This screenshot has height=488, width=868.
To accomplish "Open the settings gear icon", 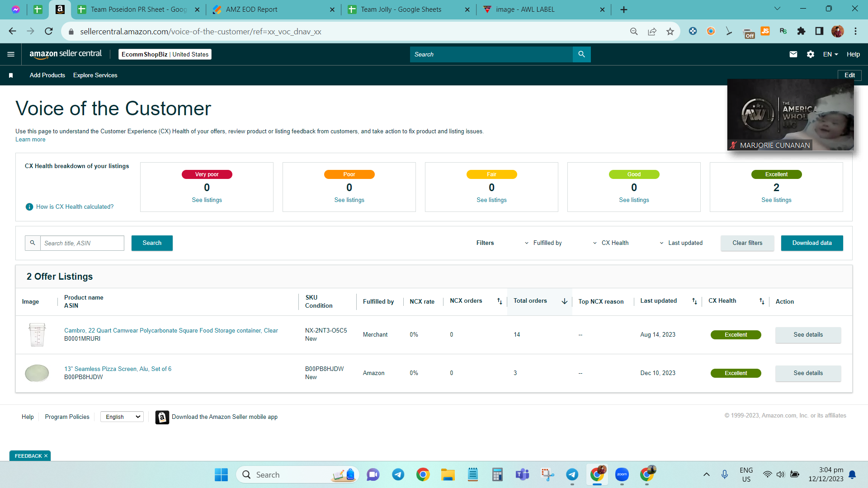I will click(811, 54).
